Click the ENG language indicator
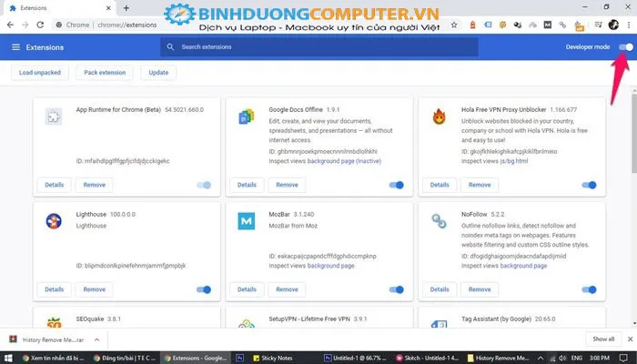The height and width of the screenshot is (364, 637). point(576,358)
